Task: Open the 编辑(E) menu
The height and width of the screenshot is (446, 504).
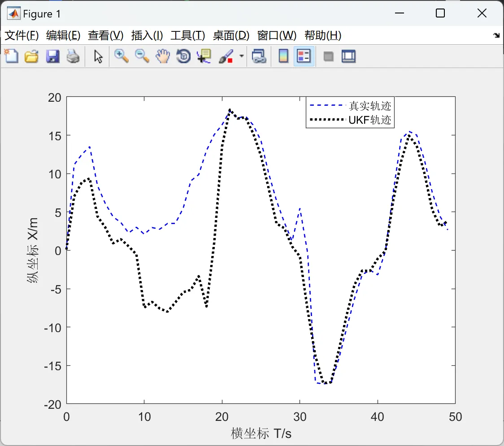Action: pyautogui.click(x=63, y=35)
